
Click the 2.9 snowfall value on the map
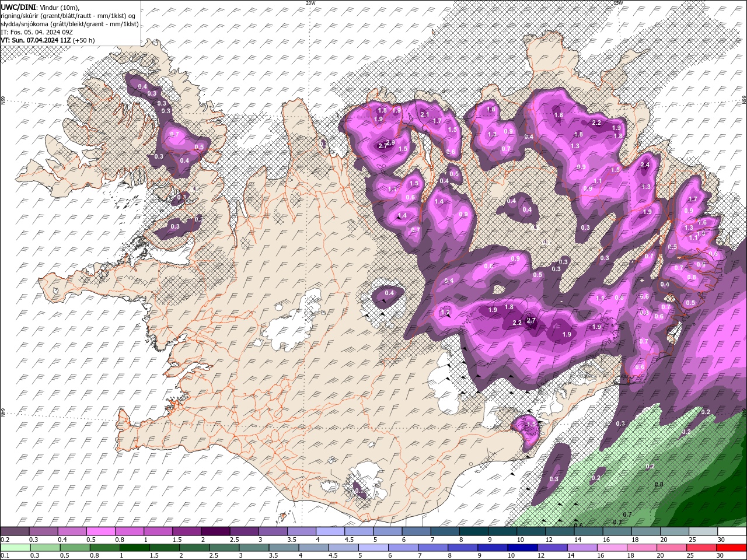point(390,142)
